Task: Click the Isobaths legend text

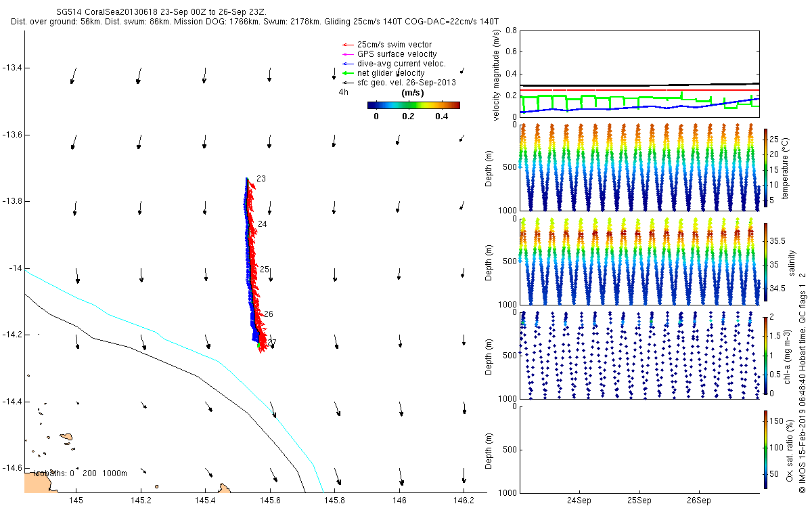Action: tap(80, 473)
